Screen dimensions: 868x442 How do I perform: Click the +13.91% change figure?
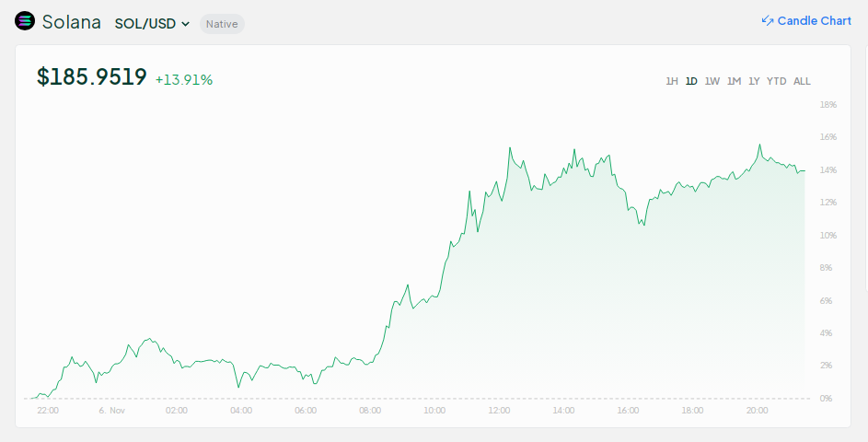point(184,80)
